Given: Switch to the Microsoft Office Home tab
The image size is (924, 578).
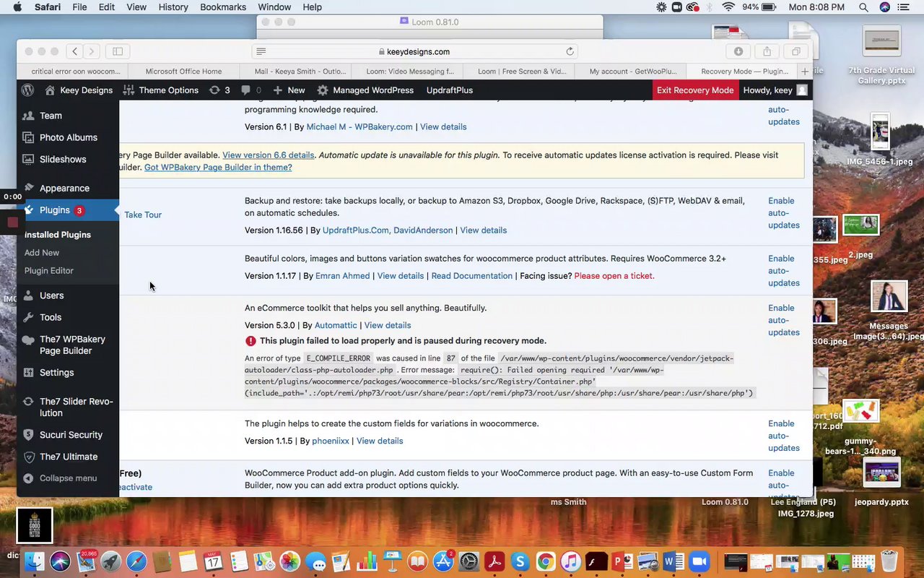Looking at the screenshot, I should [x=184, y=72].
